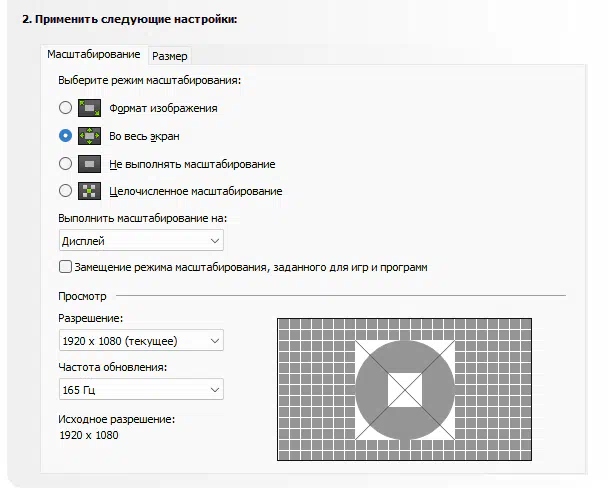Open the 165 Гц refresh rate dropdown
The height and width of the screenshot is (495, 615).
click(x=141, y=389)
